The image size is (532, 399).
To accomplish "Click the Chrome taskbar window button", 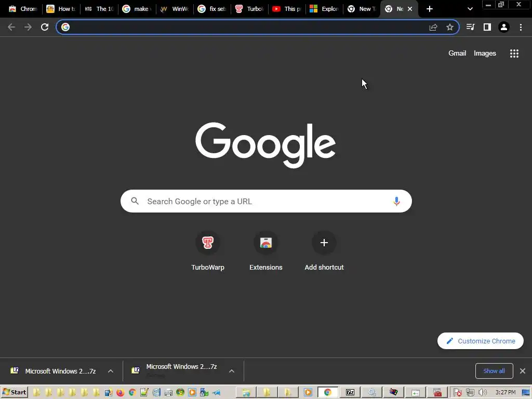I will click(328, 393).
